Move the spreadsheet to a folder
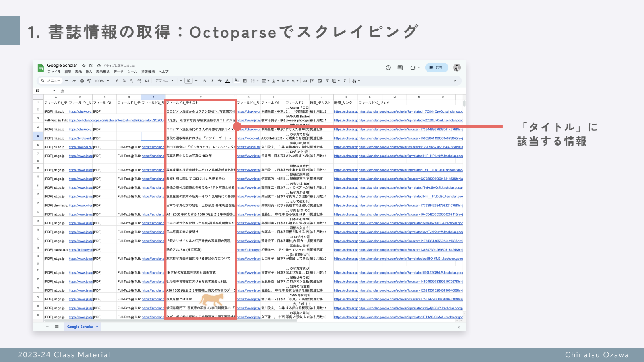Viewport: 644px width, 362px height. pyautogui.click(x=91, y=66)
